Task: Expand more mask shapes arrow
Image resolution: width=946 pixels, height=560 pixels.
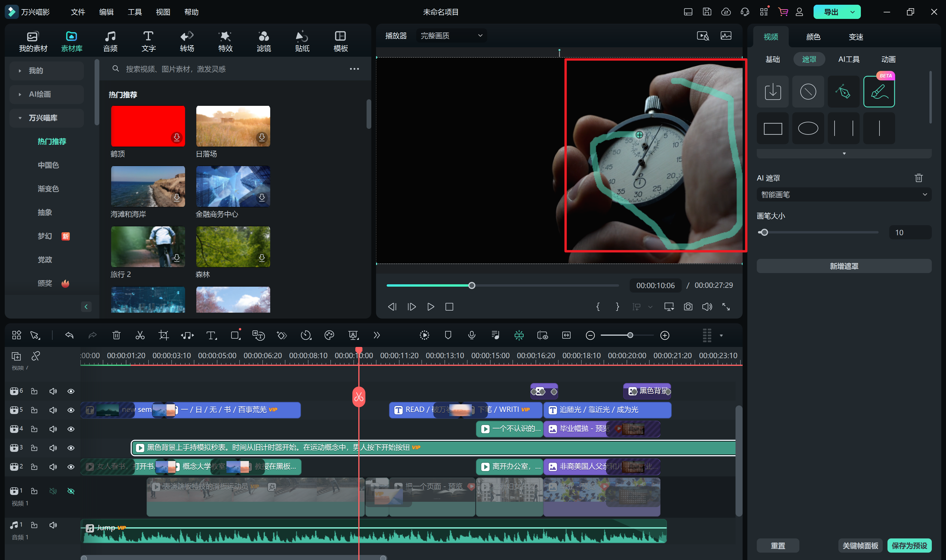Action: click(x=844, y=154)
